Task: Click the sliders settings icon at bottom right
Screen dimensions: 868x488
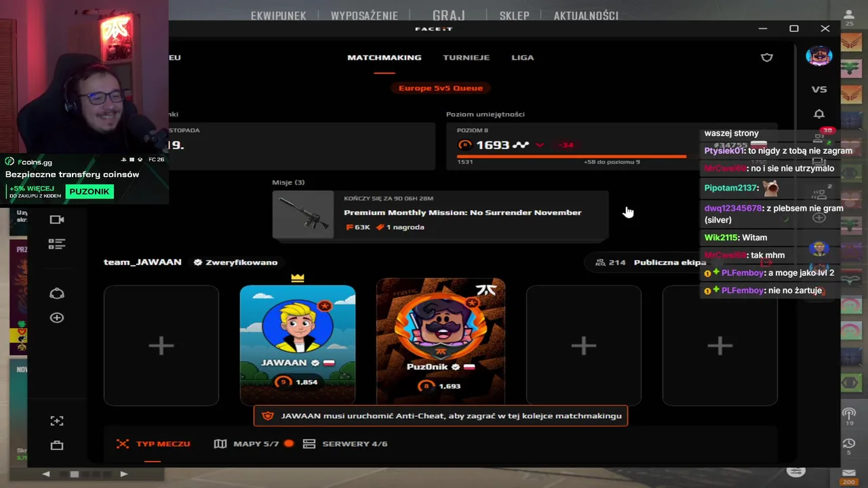Action: click(796, 470)
